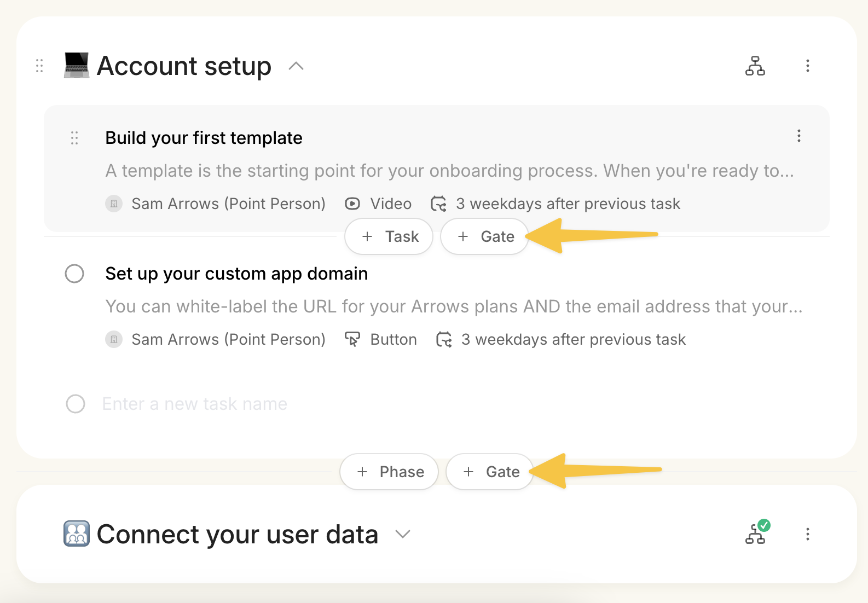
Task: Collapse the Account setup phase
Action: 296,66
